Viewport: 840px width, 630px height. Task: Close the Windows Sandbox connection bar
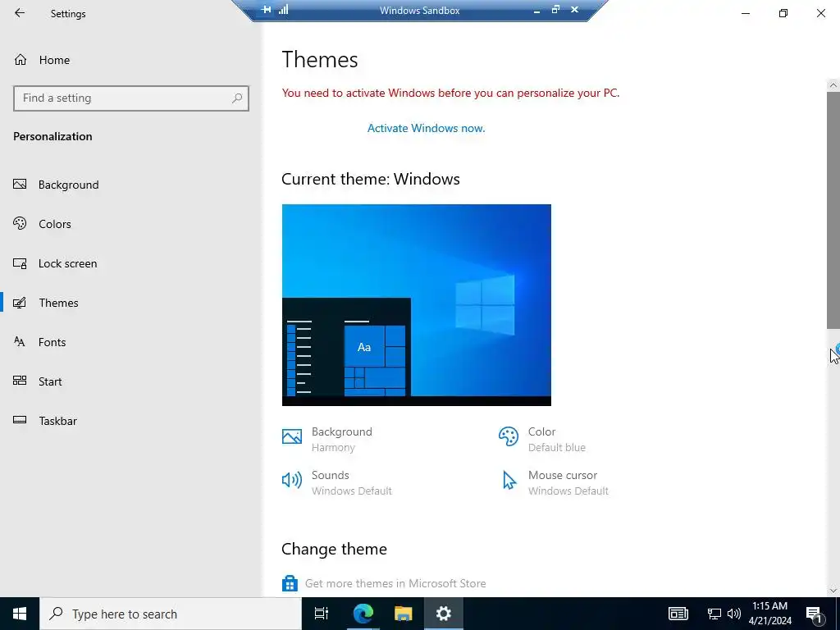[574, 9]
